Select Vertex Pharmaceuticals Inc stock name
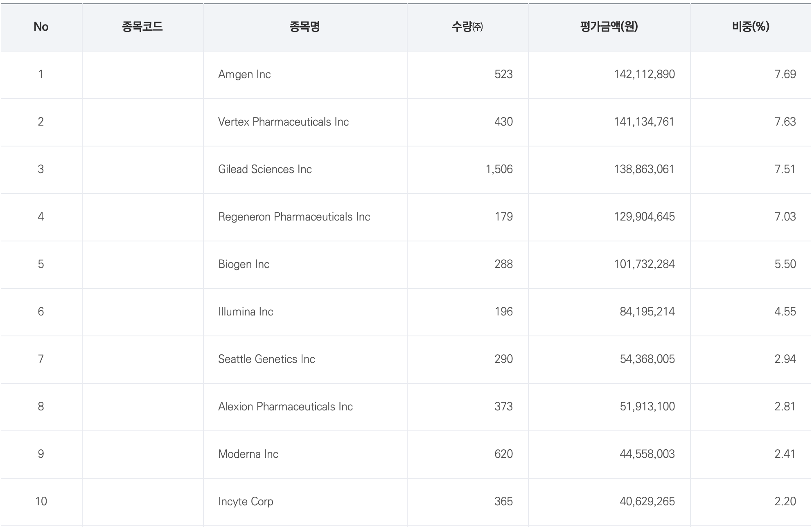The width and height of the screenshot is (812, 527). pyautogui.click(x=283, y=122)
